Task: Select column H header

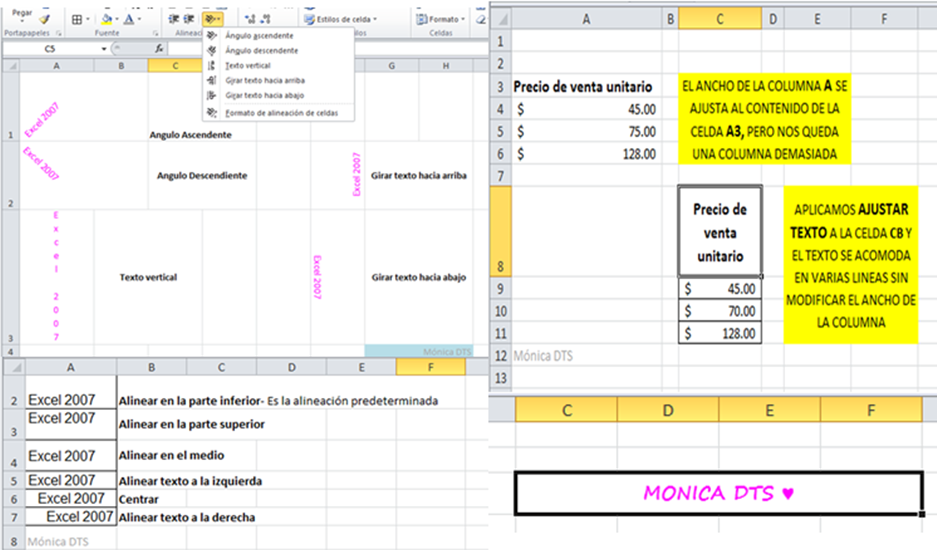Action: pos(446,66)
